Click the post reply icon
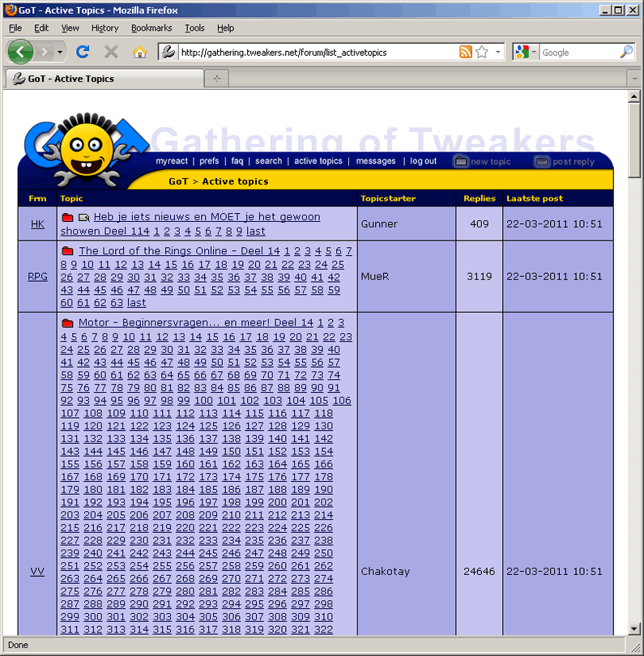The height and width of the screenshot is (656, 644). click(x=541, y=161)
